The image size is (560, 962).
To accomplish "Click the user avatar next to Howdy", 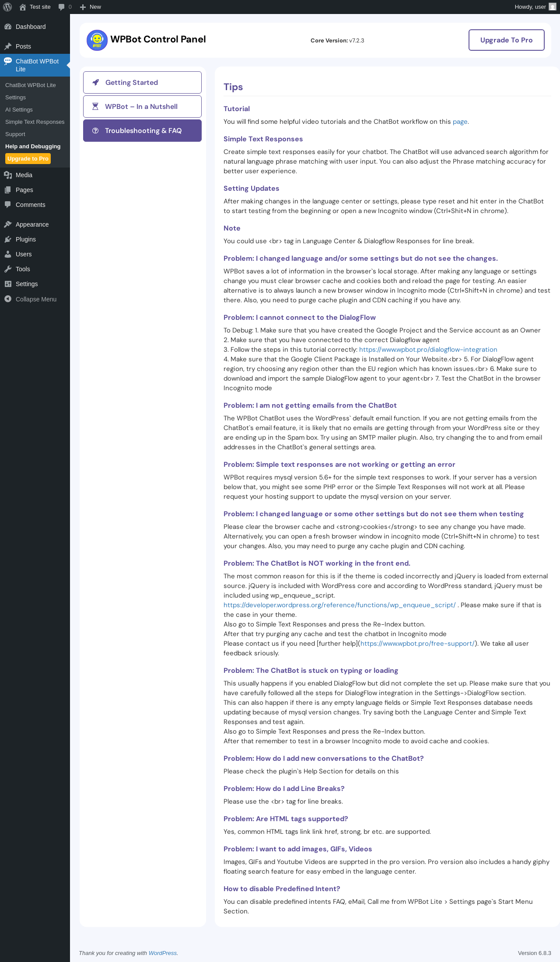I will click(x=553, y=7).
